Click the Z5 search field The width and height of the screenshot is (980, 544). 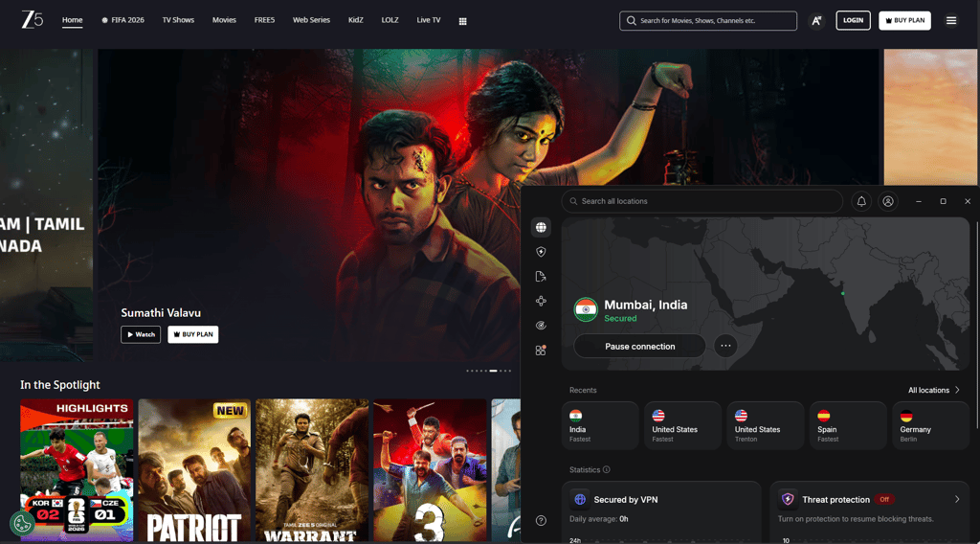tap(708, 21)
